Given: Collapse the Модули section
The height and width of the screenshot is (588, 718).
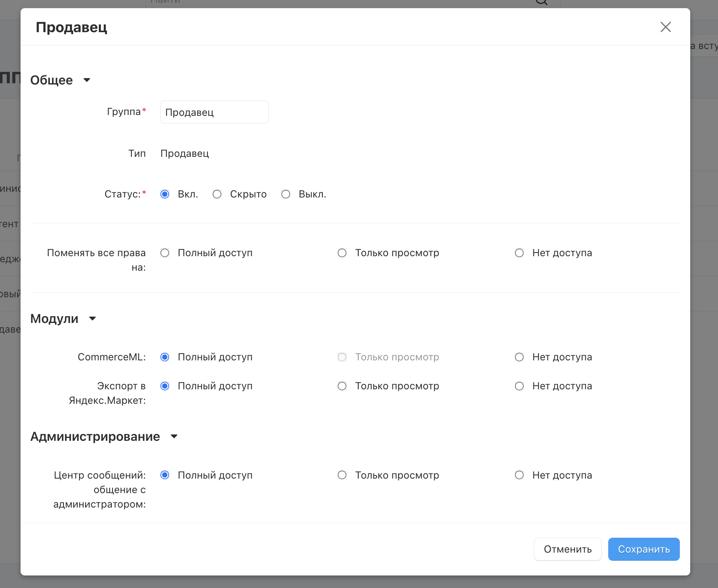Looking at the screenshot, I should [x=92, y=319].
